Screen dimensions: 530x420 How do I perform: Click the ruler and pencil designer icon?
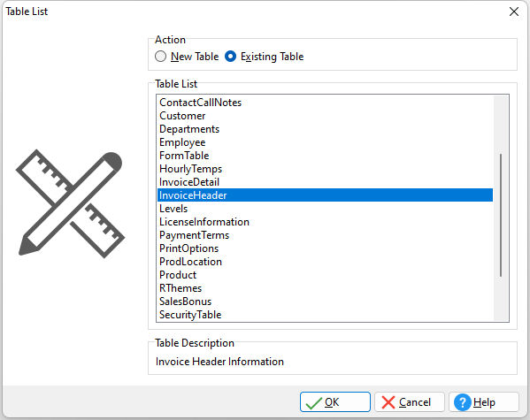click(70, 203)
